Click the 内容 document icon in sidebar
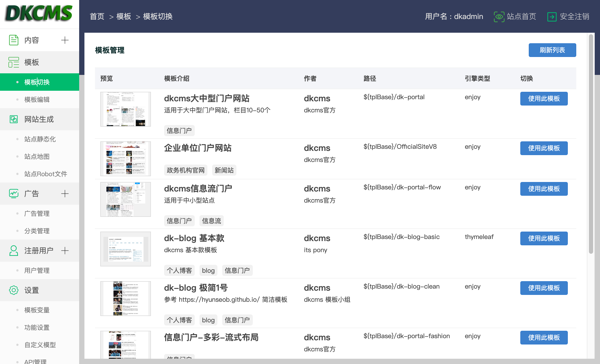Screen dimensions: 600x364 14,40
